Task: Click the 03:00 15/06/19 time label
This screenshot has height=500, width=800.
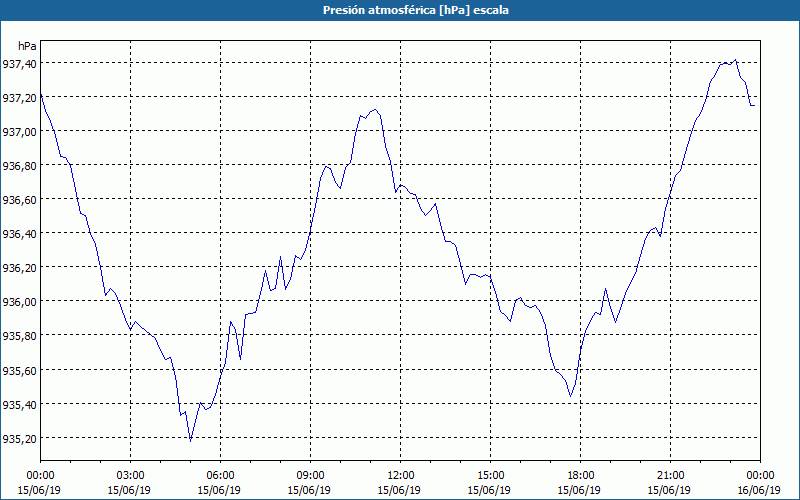Action: tap(129, 483)
